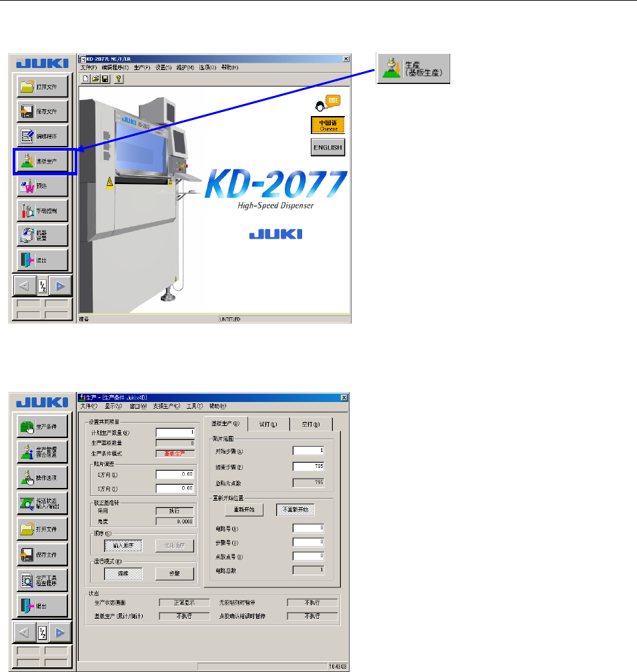Go to next sidebar page in KD-2077 window
The height and width of the screenshot is (672, 637).
[60, 286]
